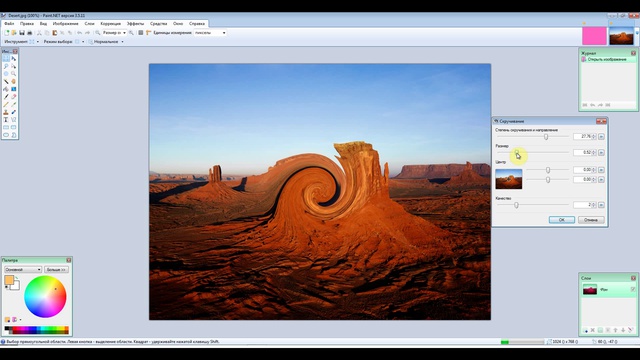Open the Коррекция menu

click(x=111, y=24)
